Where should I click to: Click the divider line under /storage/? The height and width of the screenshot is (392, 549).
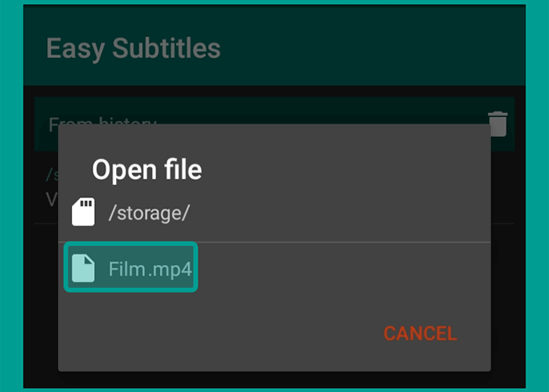pos(274,241)
